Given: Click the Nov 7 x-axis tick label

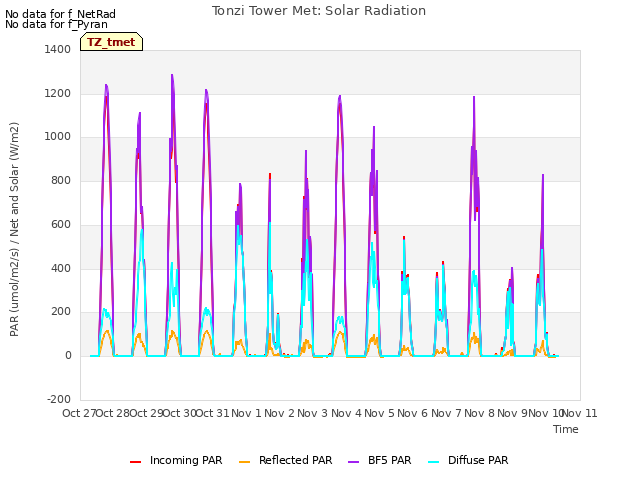Looking at the screenshot, I should pyautogui.click(x=446, y=413).
